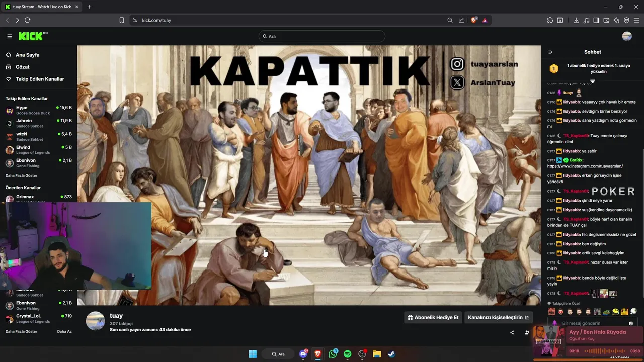
Task: Open Discord from the taskbar
Action: 303,354
